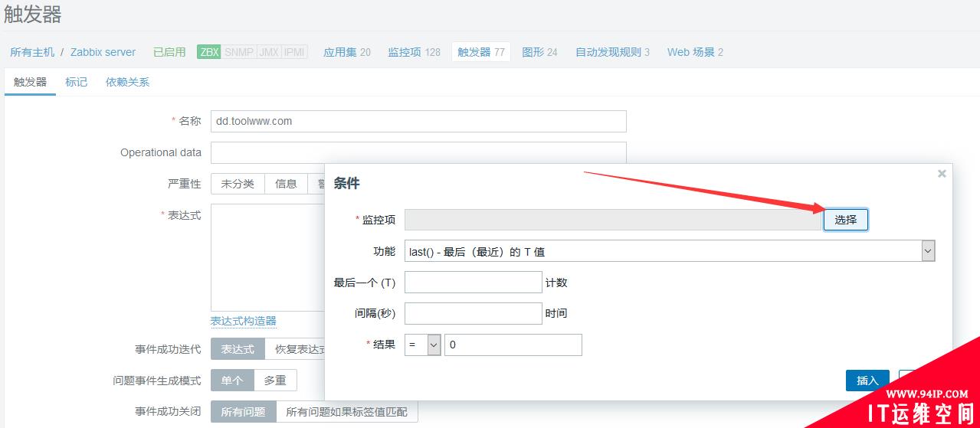Click the 已启用 status link
Viewport: 980px width, 428px height.
169,52
